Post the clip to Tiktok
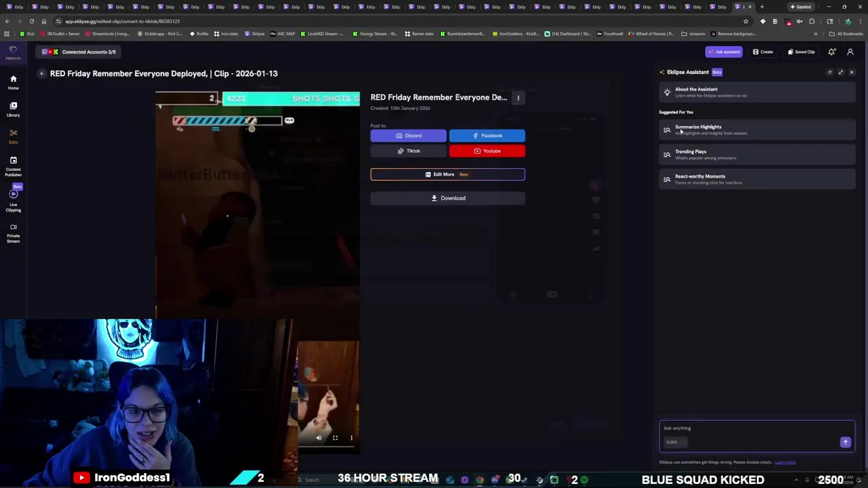The width and height of the screenshot is (868, 488). 408,151
